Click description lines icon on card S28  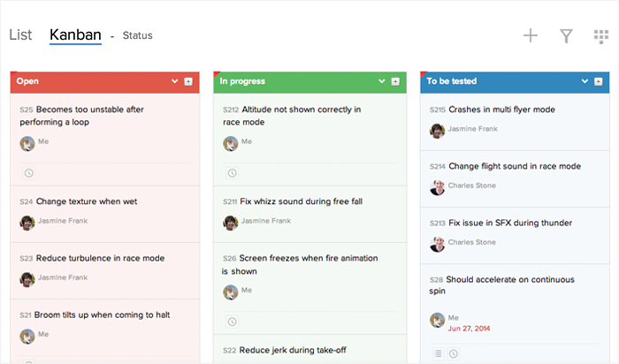438,353
